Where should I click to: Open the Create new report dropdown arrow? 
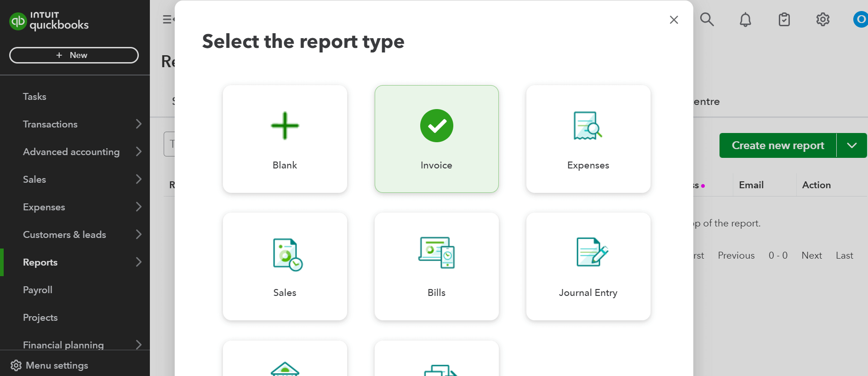coord(851,145)
